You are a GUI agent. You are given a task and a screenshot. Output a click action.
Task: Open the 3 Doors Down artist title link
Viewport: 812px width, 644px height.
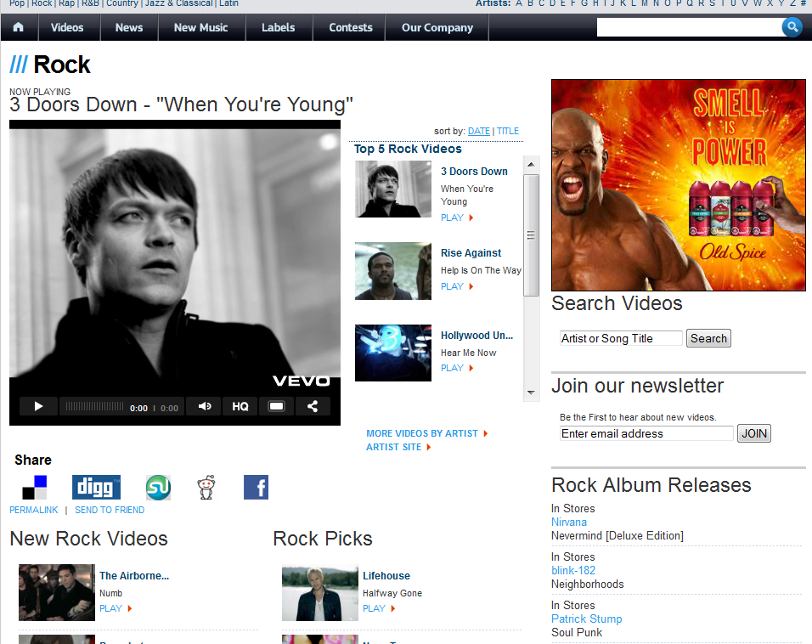(474, 172)
